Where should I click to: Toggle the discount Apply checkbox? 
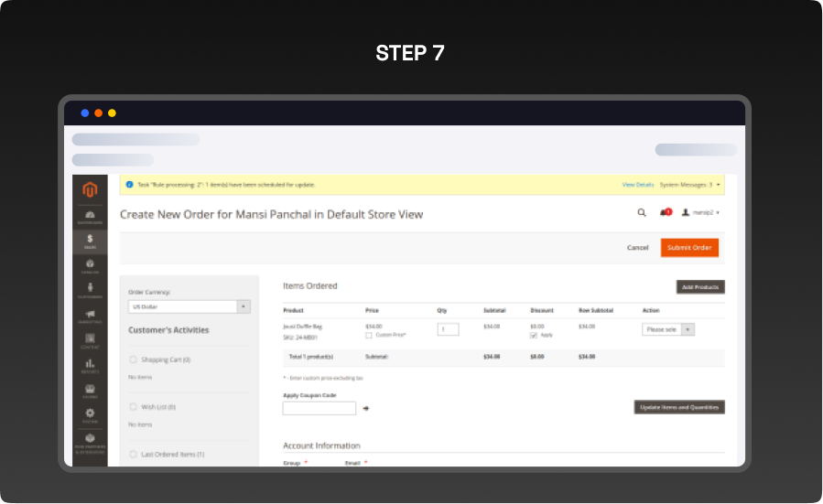[534, 335]
